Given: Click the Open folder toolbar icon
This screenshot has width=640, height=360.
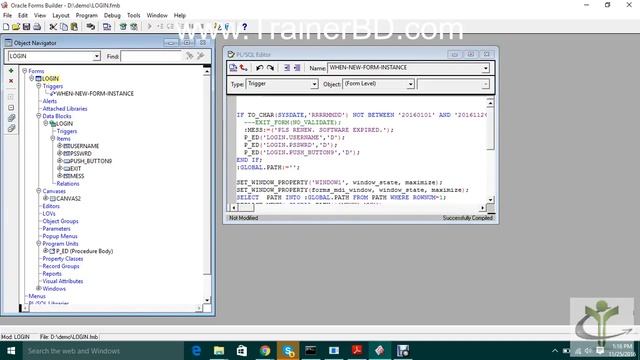Looking at the screenshot, I should coord(16,27).
